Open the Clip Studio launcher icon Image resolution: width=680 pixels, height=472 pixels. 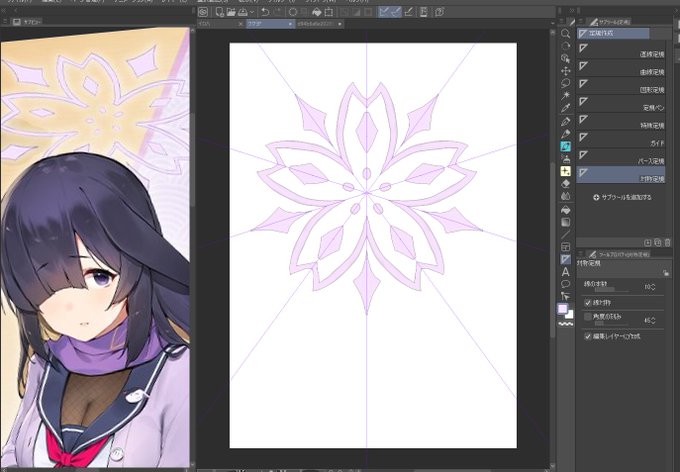click(203, 12)
